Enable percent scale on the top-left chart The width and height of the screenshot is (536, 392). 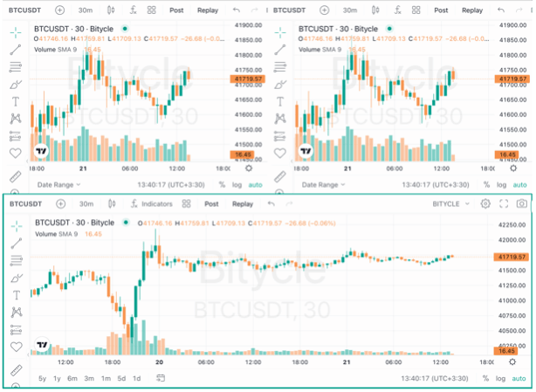click(x=221, y=184)
